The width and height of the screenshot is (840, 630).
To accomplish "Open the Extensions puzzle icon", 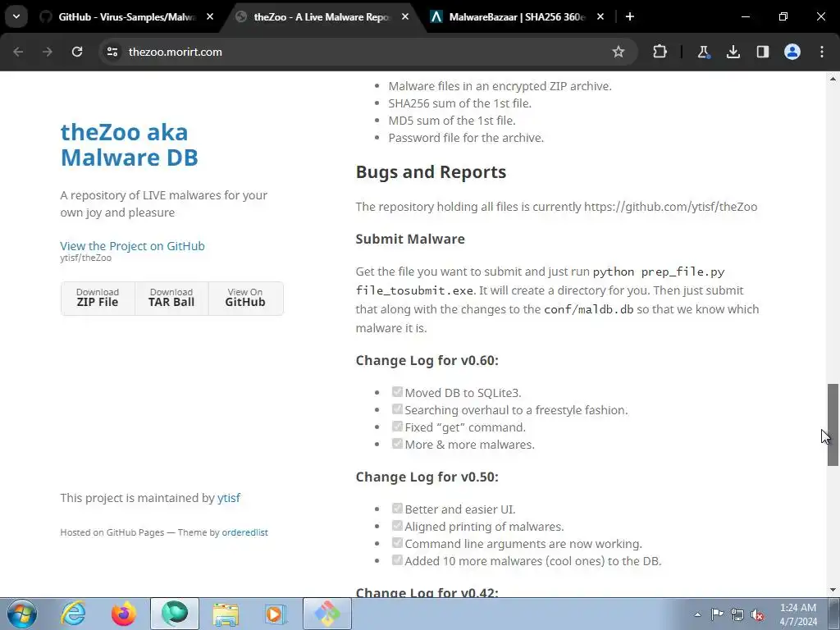I will point(660,52).
